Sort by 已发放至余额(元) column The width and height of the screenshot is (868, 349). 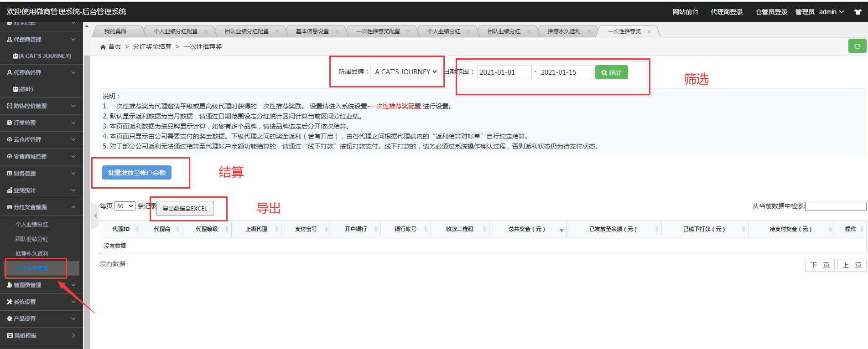point(613,229)
